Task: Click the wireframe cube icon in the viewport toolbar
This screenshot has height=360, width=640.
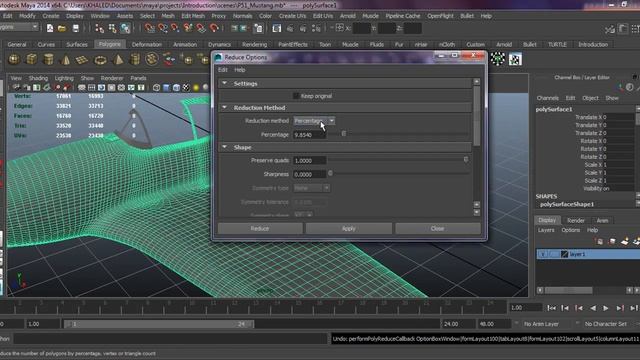Action: coord(156,87)
